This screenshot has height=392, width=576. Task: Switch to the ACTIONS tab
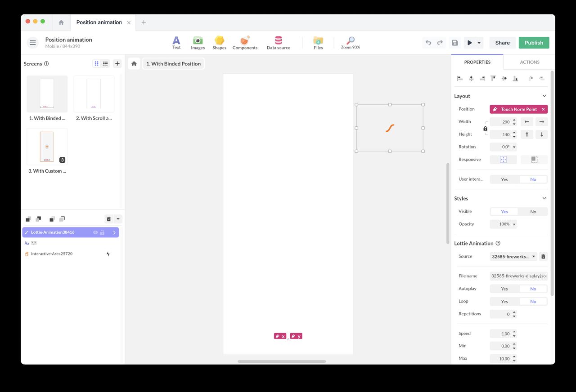click(x=529, y=62)
